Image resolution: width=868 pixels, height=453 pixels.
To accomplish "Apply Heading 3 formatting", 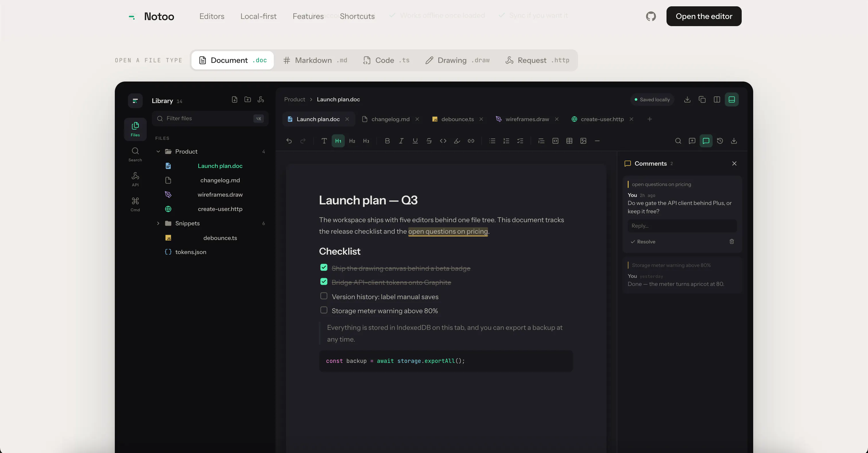I will [x=366, y=141].
